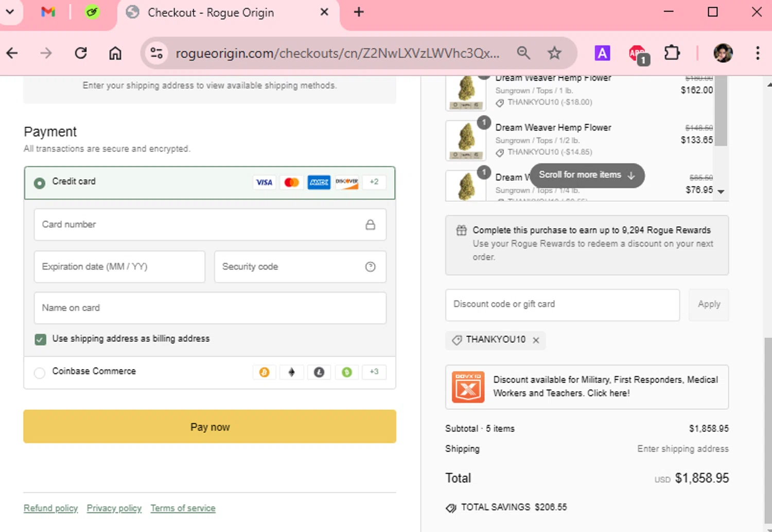Open the security code help icon
772x532 pixels.
(x=370, y=267)
